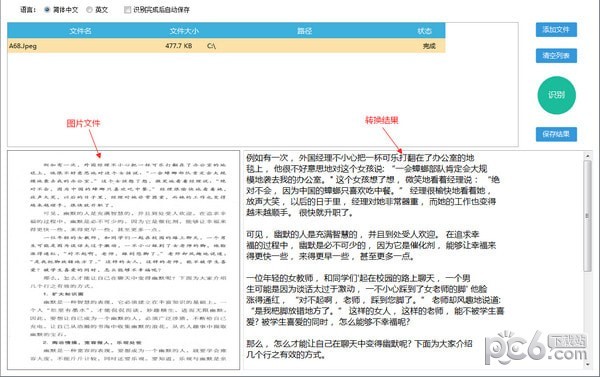This screenshot has width=600, height=377.
Task: Select the 简体中文 language radio button
Action: pyautogui.click(x=47, y=10)
